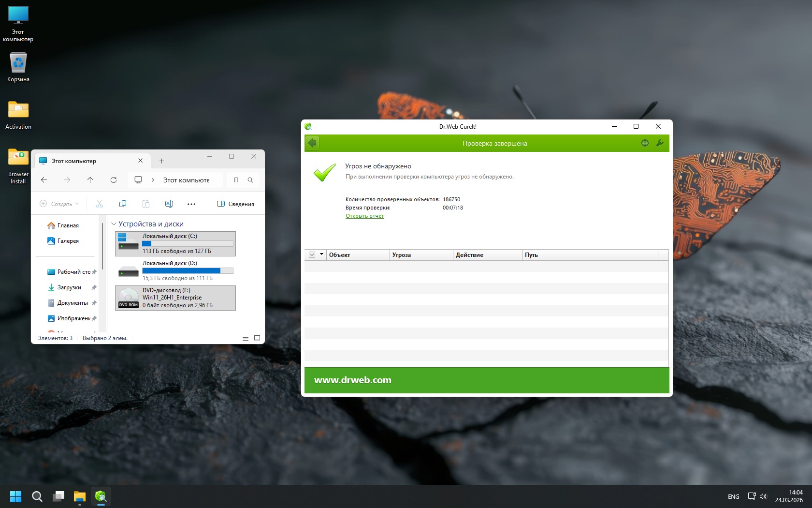Click the Dr.Web CureIt taskbar icon
Viewport: 812px width, 508px height.
click(101, 496)
